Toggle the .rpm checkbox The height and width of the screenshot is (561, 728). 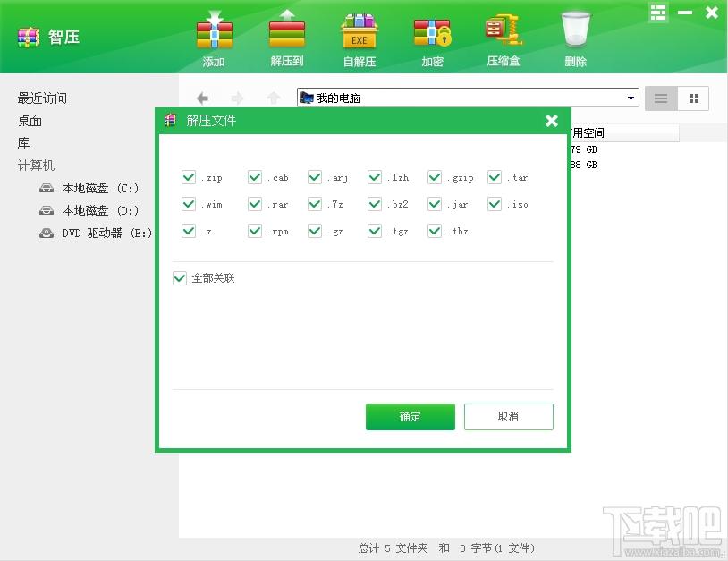[255, 231]
